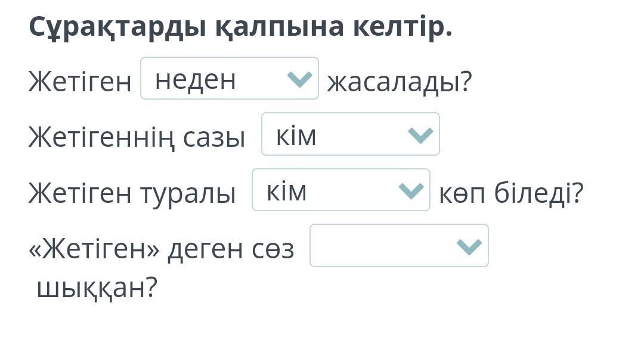This screenshot has width=644, height=346.
Task: Click the text "Жетігеннің сазы"
Action: click(137, 138)
